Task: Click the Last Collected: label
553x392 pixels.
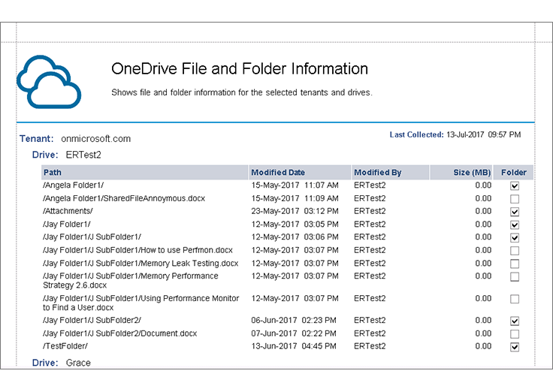Action: point(416,134)
